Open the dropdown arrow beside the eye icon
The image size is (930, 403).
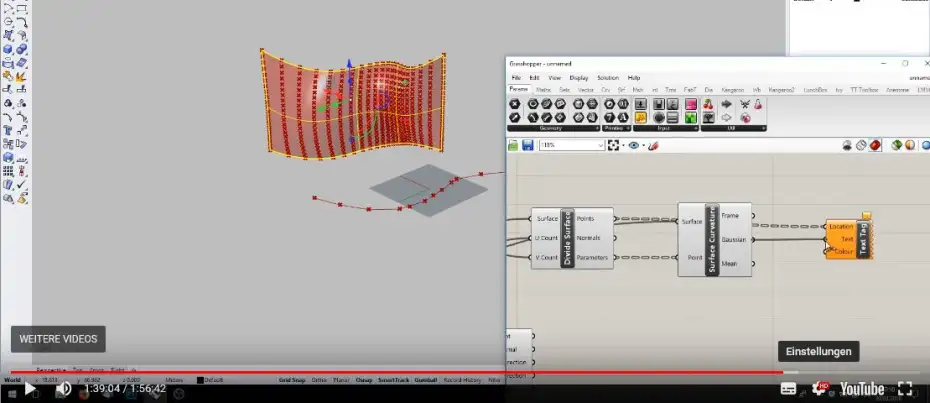click(x=643, y=145)
